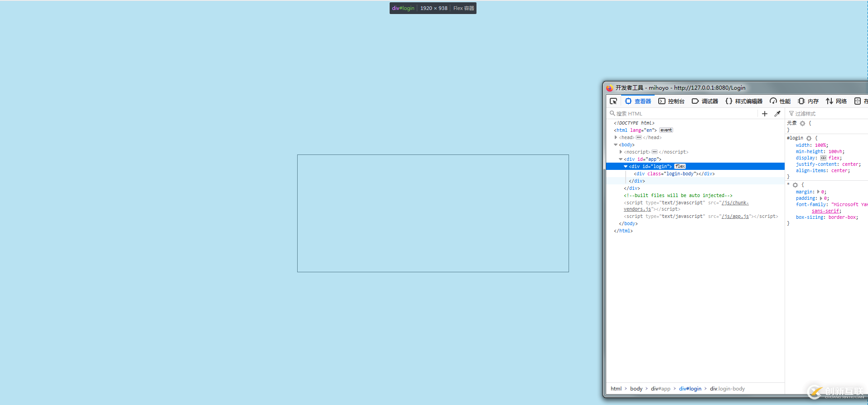The height and width of the screenshot is (405, 868).
Task: Collapse the div id="app" node
Action: point(621,159)
